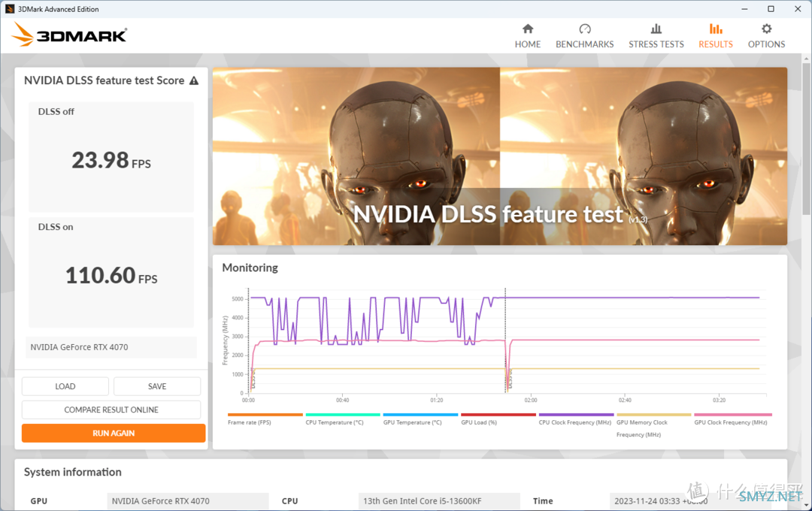Viewport: 812px width, 511px height.
Task: Minimize the 3DMark window
Action: click(744, 9)
